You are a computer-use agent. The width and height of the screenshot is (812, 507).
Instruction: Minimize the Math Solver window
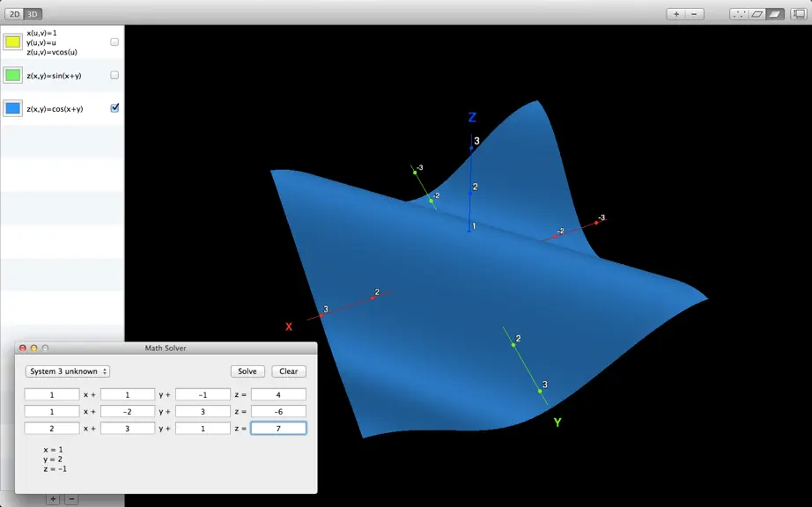point(34,349)
